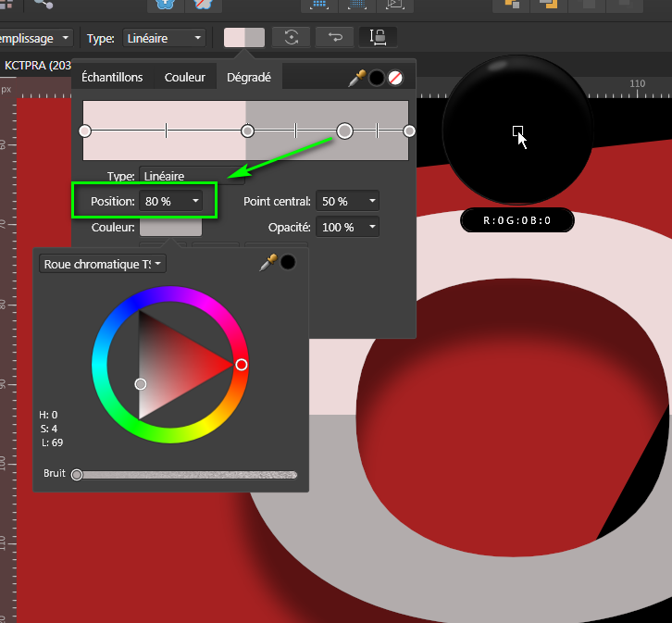Select the last gradient stop at right end

pyautogui.click(x=409, y=131)
